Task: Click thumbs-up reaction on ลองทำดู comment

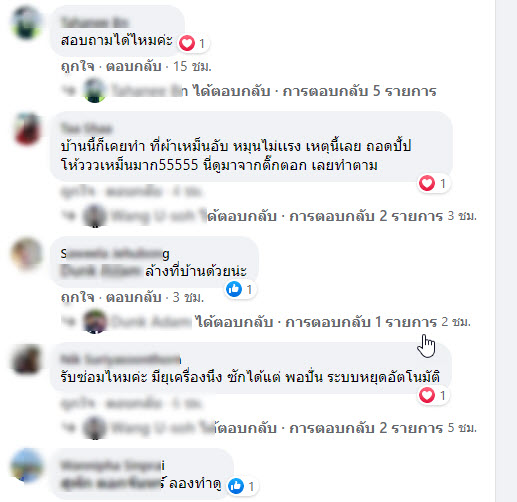Action: [x=236, y=486]
